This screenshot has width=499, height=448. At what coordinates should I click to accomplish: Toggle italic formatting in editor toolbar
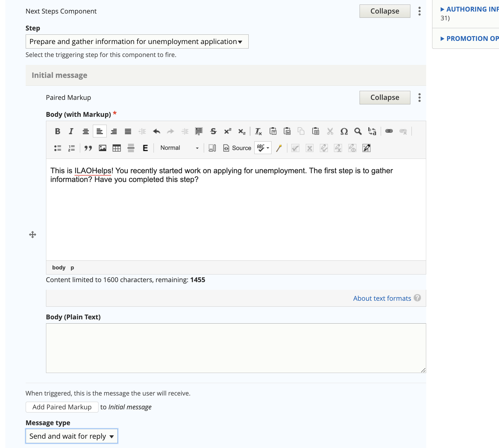71,131
